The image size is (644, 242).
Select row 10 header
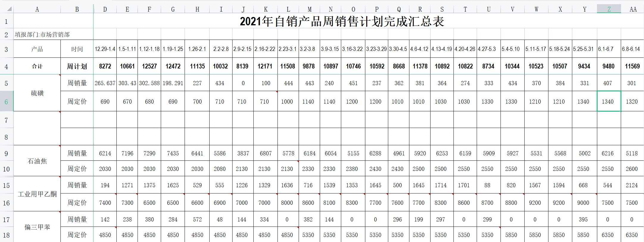pos(7,169)
